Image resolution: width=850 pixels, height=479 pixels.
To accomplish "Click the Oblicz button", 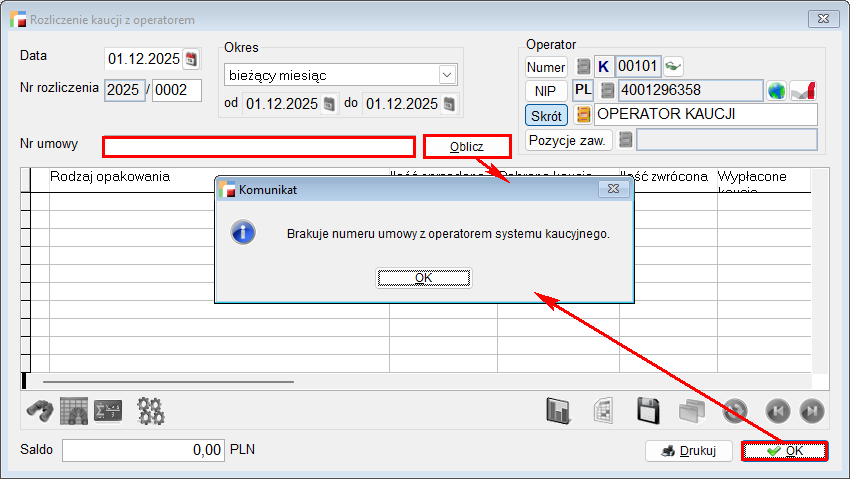I will pos(466,147).
